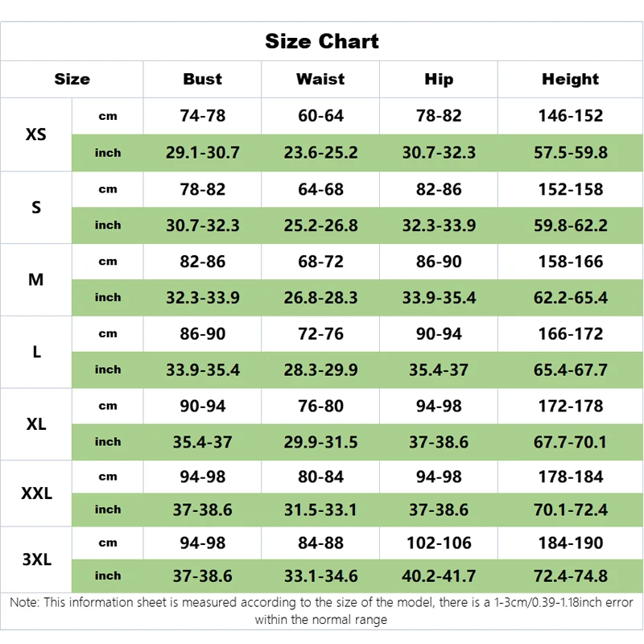Select the Bust column header

coord(203,79)
